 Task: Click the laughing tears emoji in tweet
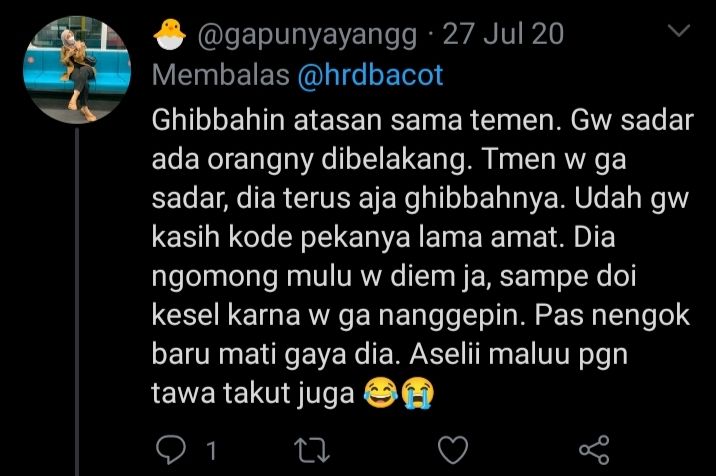click(381, 393)
